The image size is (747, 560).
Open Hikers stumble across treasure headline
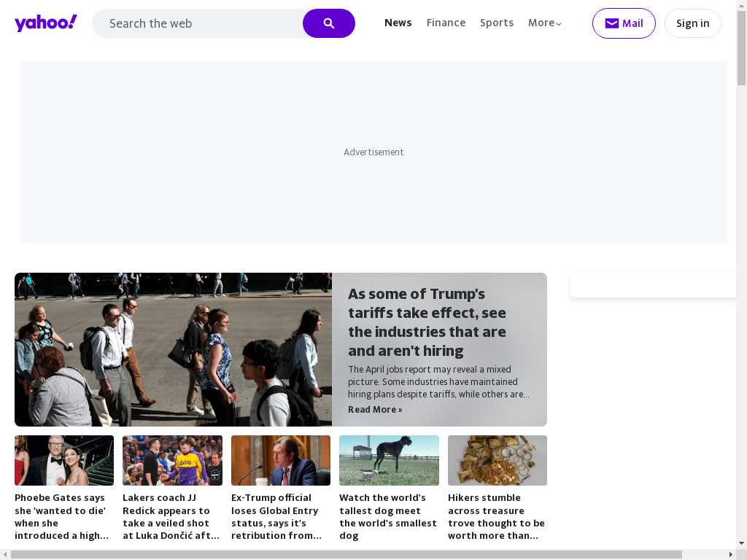point(496,517)
